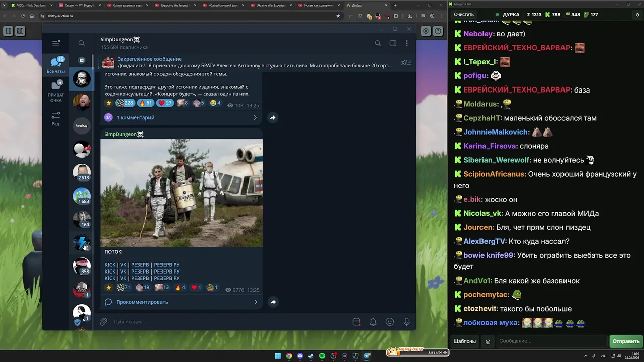Image resolution: width=644 pixels, height=362 pixels.
Task: Focus the Публикация message input field
Action: [x=229, y=322]
